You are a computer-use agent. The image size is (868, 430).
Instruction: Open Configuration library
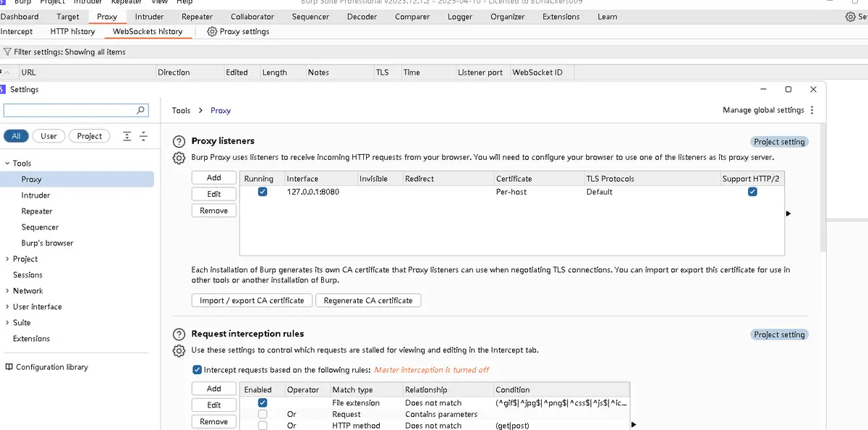pyautogui.click(x=52, y=367)
